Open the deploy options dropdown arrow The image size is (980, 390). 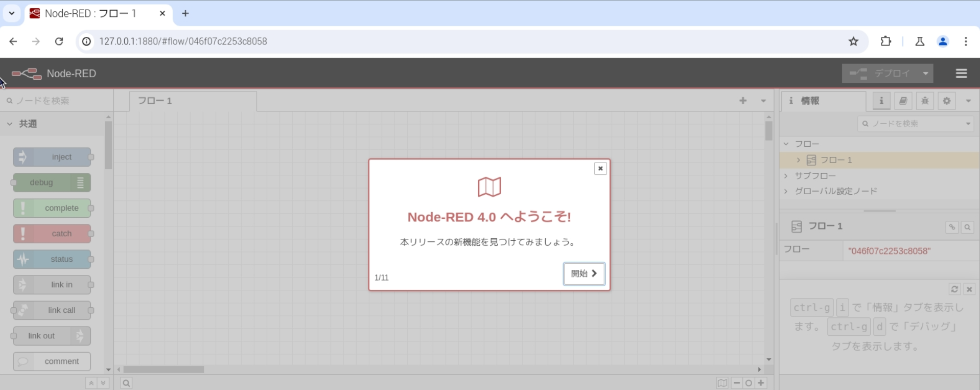pyautogui.click(x=925, y=73)
